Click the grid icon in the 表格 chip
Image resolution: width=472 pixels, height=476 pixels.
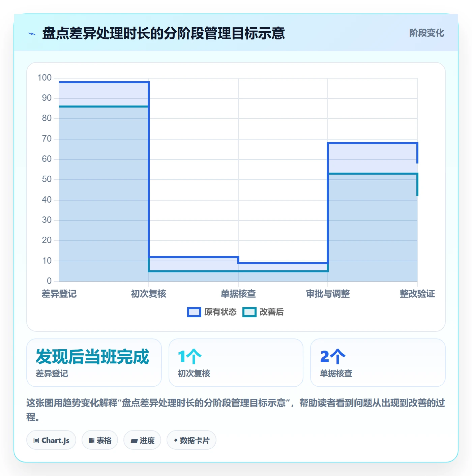tap(91, 440)
